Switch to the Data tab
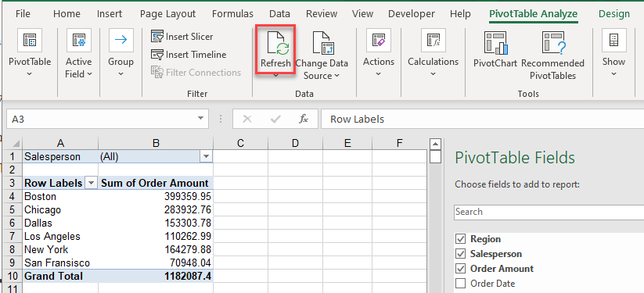The height and width of the screenshot is (293, 644). point(279,14)
